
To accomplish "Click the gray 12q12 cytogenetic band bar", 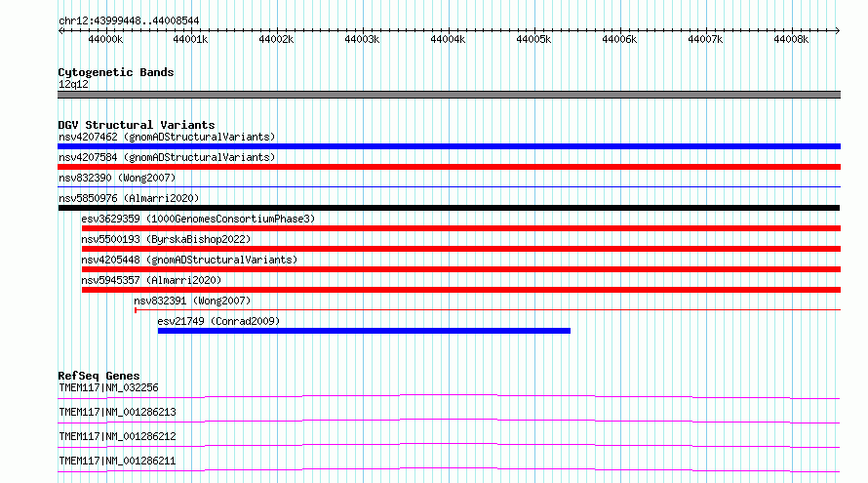I will pyautogui.click(x=449, y=95).
